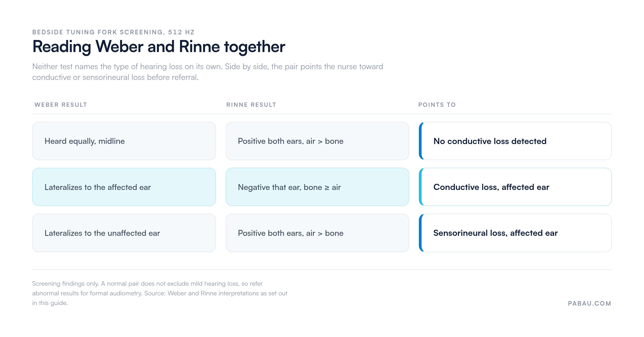644x337 pixels.
Task: Click the 'Negative that ear, bone ≥ air' card
Action: pyautogui.click(x=317, y=187)
